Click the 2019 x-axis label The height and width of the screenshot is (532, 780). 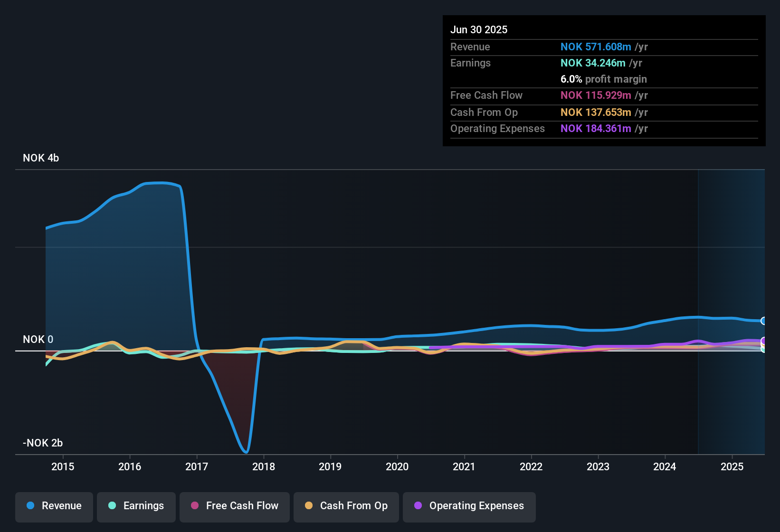point(330,466)
